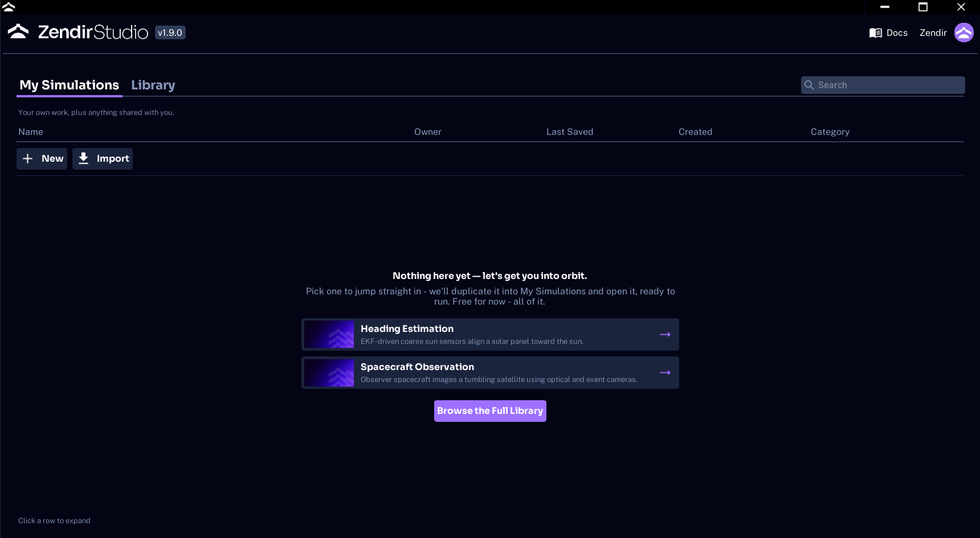Sort by the Owner column header

pyautogui.click(x=428, y=132)
